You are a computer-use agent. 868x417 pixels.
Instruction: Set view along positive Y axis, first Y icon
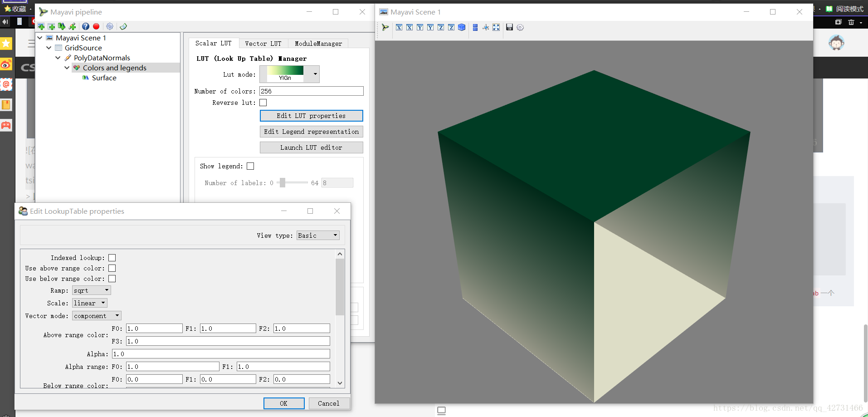pyautogui.click(x=420, y=28)
